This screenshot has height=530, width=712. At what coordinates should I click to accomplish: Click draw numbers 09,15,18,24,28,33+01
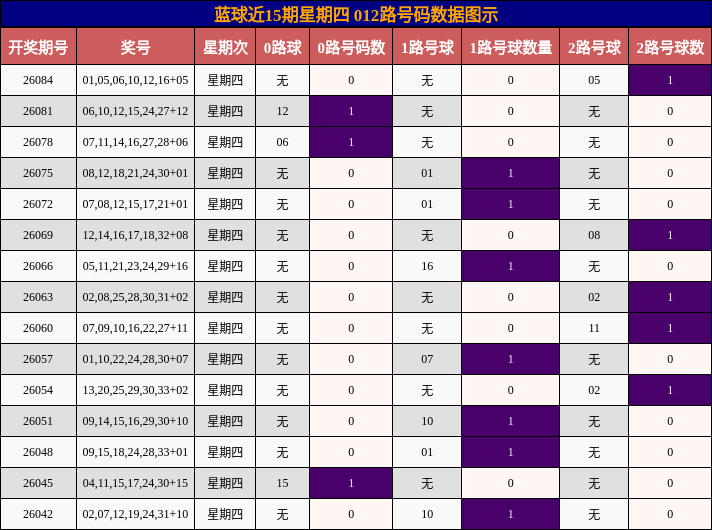click(x=135, y=452)
